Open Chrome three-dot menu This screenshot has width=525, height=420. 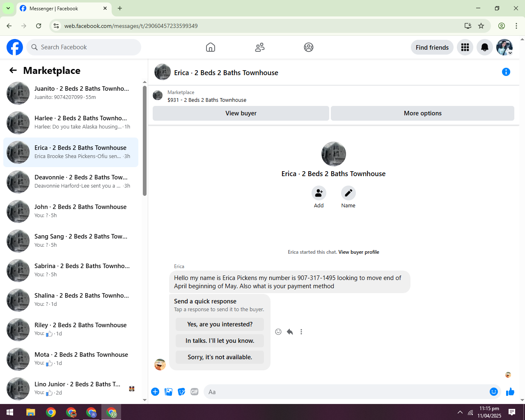click(516, 26)
